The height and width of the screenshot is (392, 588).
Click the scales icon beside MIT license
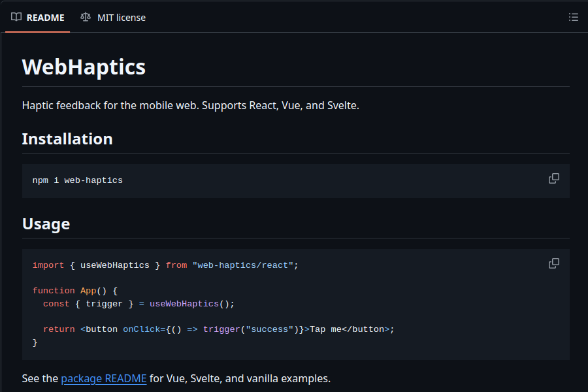tap(86, 17)
